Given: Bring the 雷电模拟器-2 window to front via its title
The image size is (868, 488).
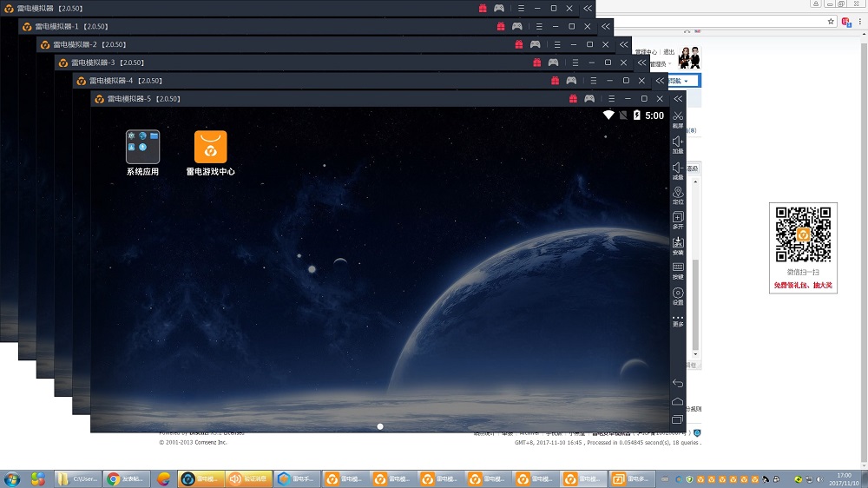Looking at the screenshot, I should pos(89,44).
